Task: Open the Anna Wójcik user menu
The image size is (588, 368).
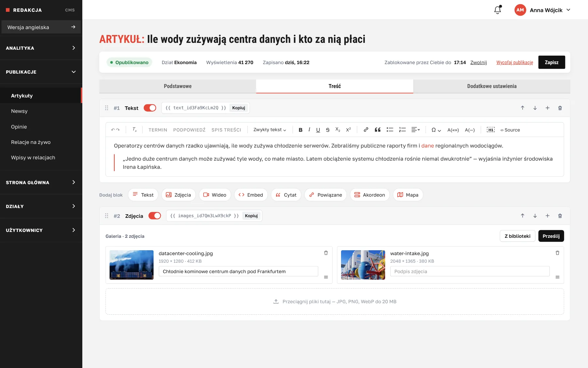Action: click(x=543, y=10)
